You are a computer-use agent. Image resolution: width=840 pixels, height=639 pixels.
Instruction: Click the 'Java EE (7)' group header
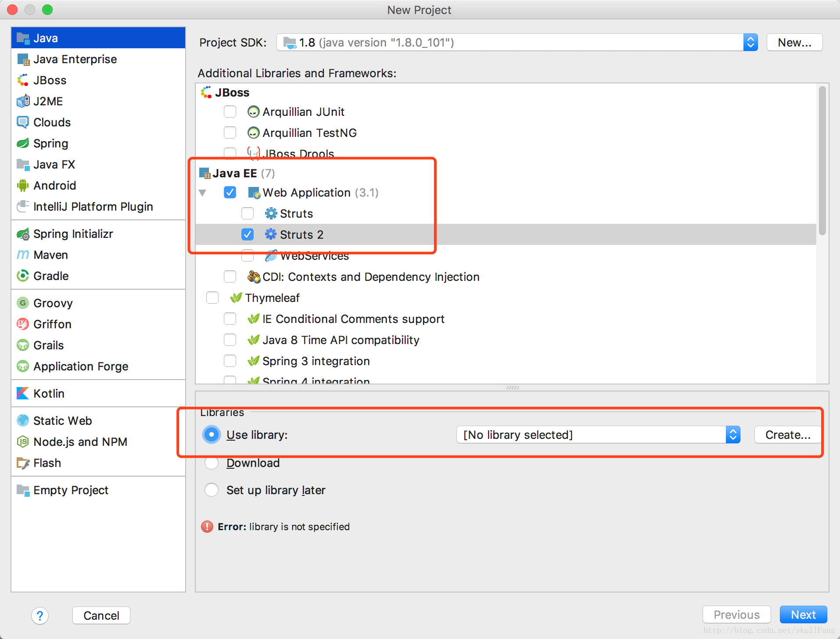click(237, 173)
